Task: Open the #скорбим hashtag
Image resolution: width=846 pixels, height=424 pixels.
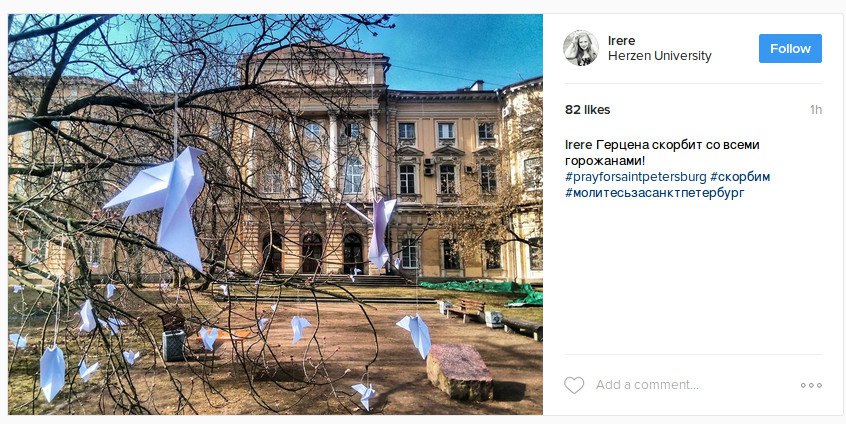Action: pos(740,177)
